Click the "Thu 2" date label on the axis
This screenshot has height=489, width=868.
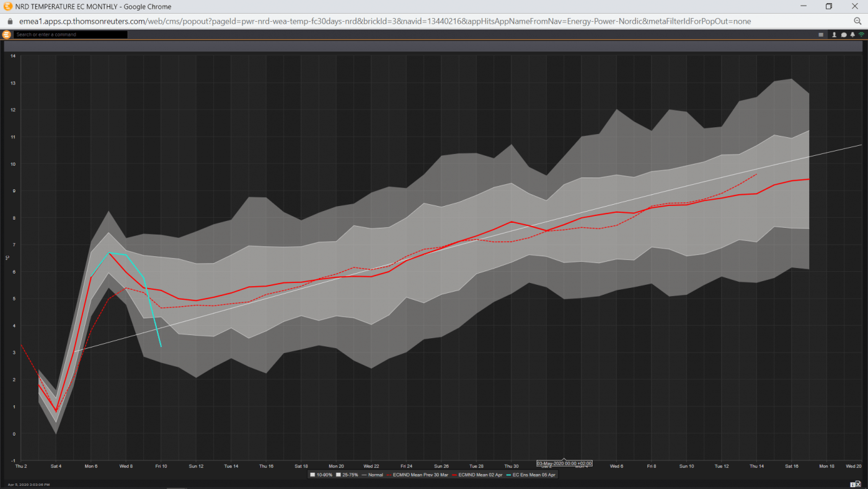[21, 466]
